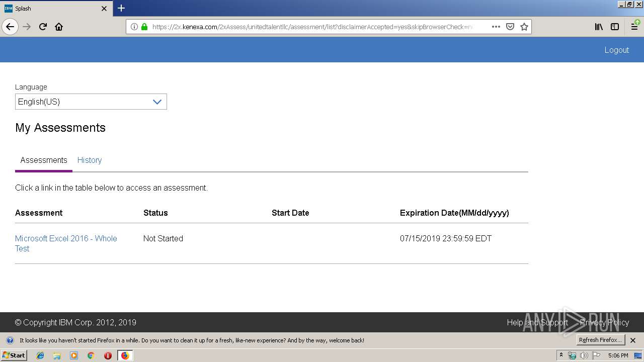Open the Privacy Policy footer link
The height and width of the screenshot is (362, 644).
pos(604,322)
